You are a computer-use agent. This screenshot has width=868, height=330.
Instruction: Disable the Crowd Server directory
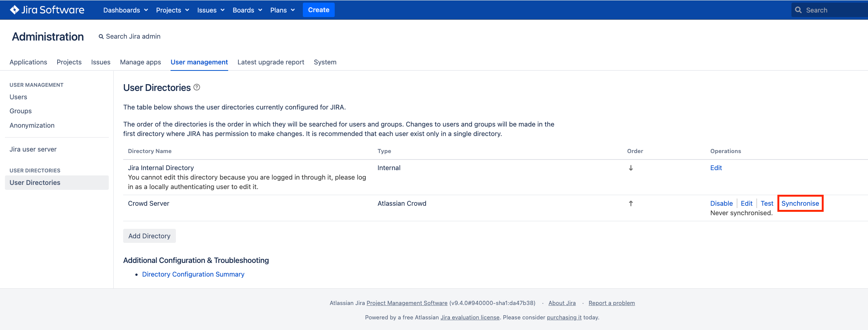click(x=721, y=203)
